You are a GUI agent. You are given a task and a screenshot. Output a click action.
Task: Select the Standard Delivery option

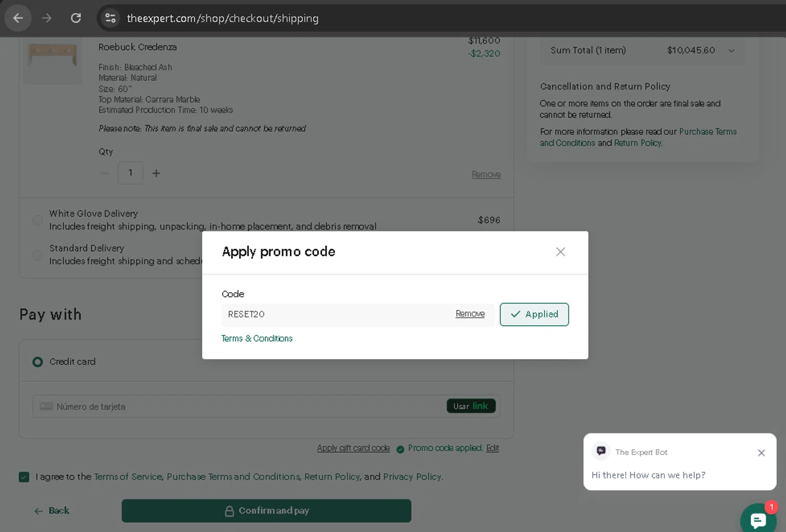coord(38,255)
